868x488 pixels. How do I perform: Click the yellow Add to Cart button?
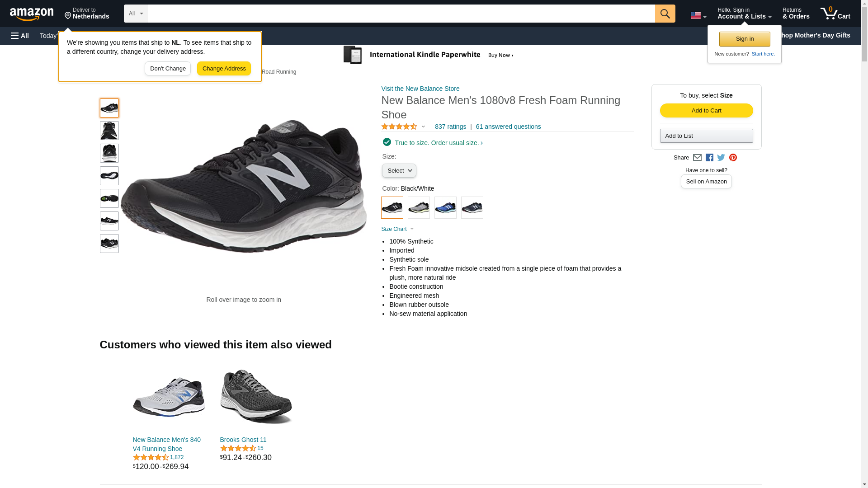pyautogui.click(x=706, y=111)
